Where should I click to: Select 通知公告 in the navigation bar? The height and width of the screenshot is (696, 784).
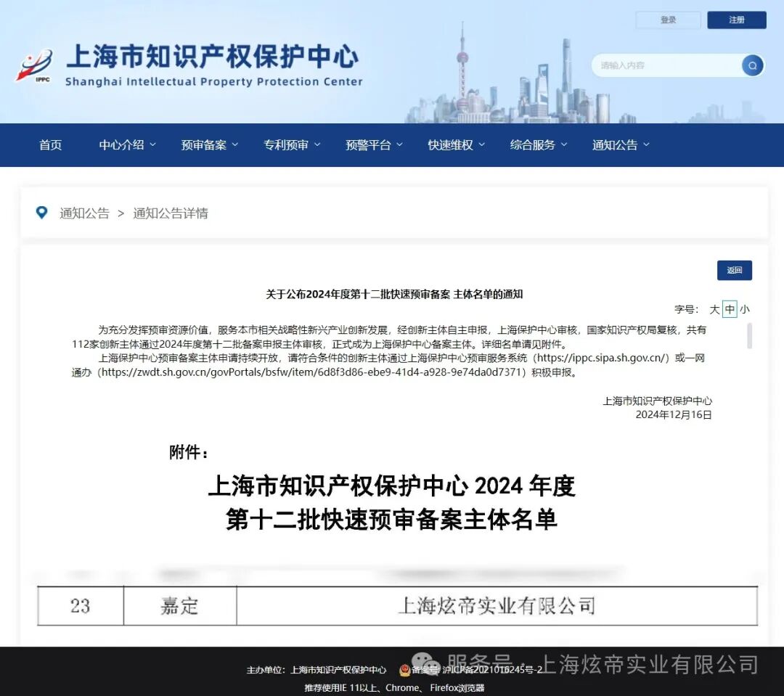click(x=615, y=144)
